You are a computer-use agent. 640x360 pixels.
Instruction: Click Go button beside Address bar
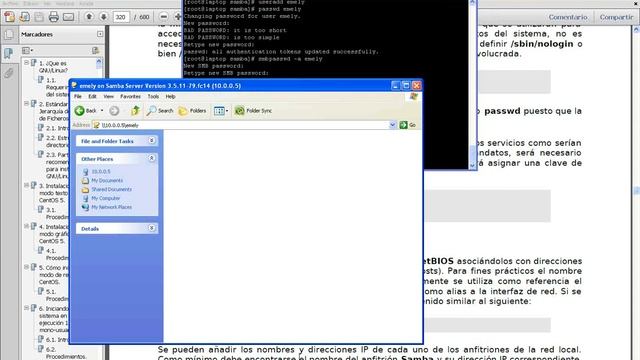[408, 125]
